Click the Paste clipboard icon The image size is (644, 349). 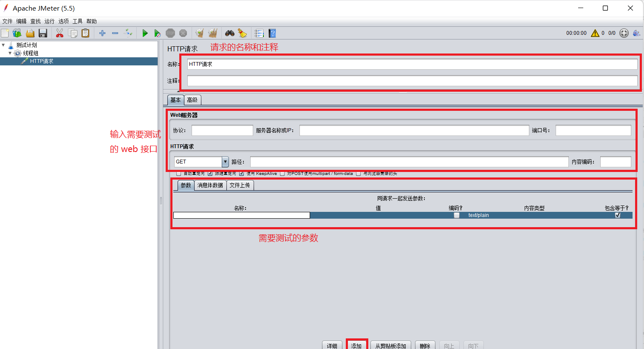tap(85, 33)
